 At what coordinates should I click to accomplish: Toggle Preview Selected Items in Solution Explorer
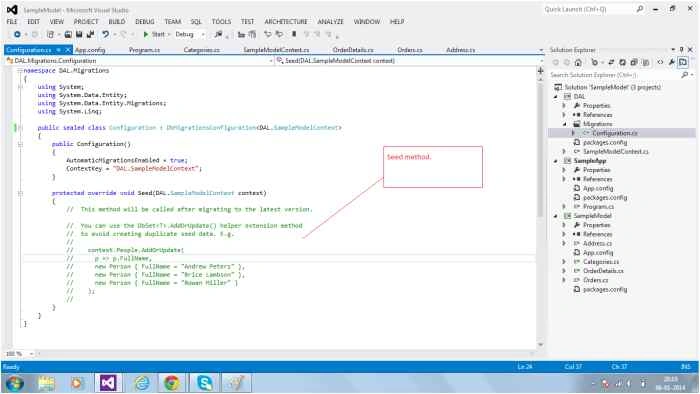coord(683,62)
